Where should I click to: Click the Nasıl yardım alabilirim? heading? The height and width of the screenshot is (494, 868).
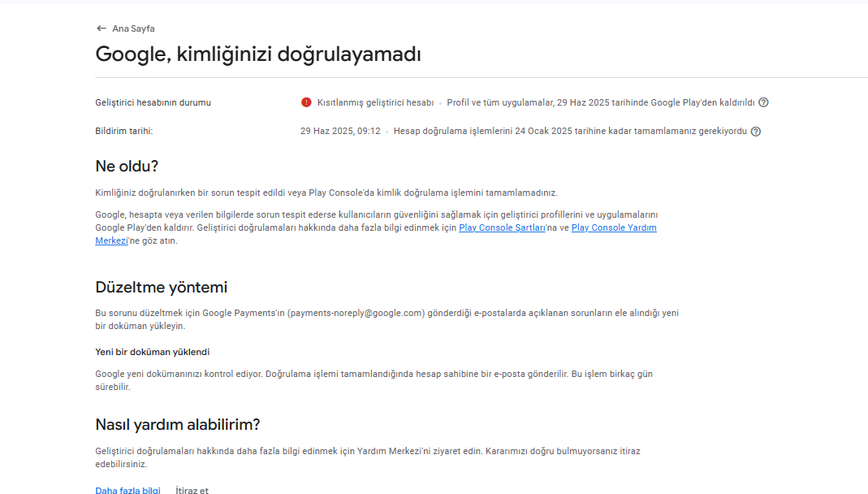click(x=178, y=425)
